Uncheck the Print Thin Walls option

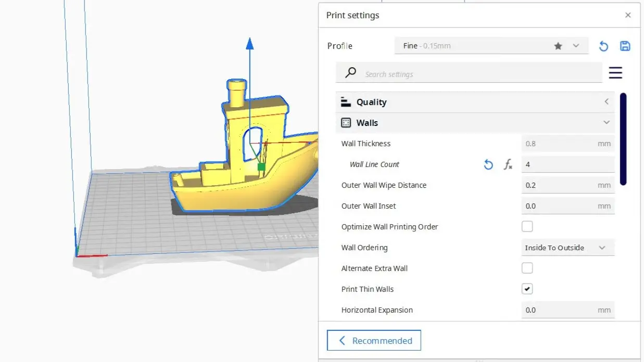point(527,289)
